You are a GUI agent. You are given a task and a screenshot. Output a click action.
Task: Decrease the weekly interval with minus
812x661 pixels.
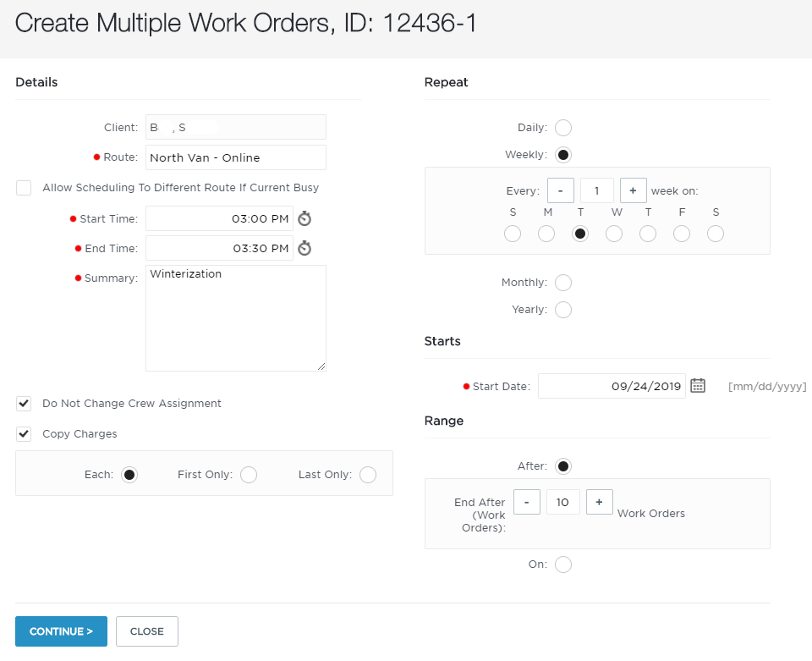click(560, 190)
